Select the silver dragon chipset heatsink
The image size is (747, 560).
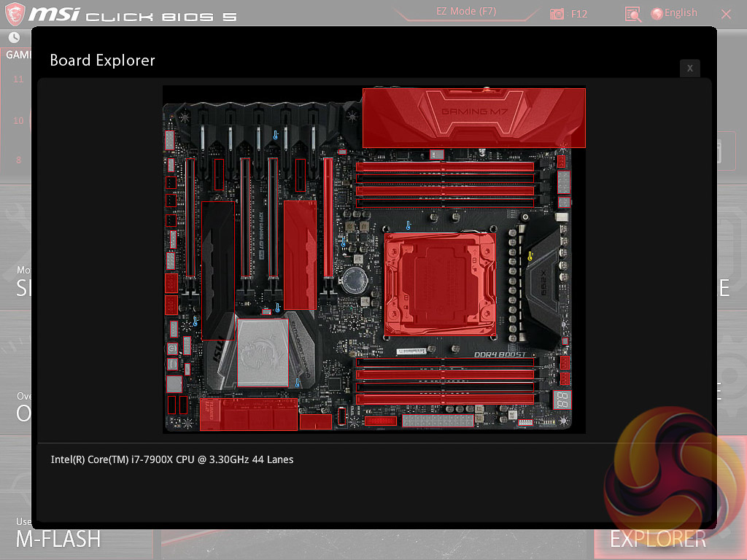coord(263,353)
